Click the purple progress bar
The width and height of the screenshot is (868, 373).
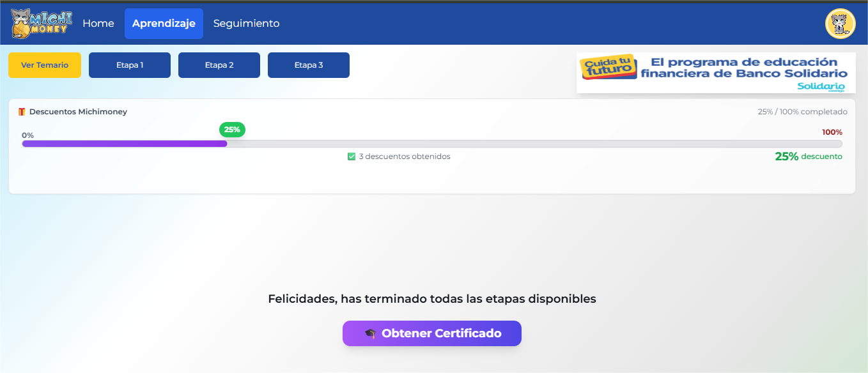tap(125, 143)
